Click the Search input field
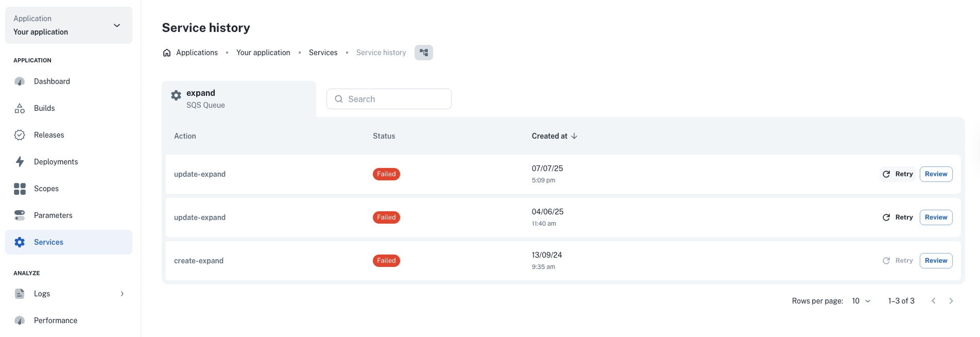Screen dimensions: 980x337 pyautogui.click(x=389, y=99)
